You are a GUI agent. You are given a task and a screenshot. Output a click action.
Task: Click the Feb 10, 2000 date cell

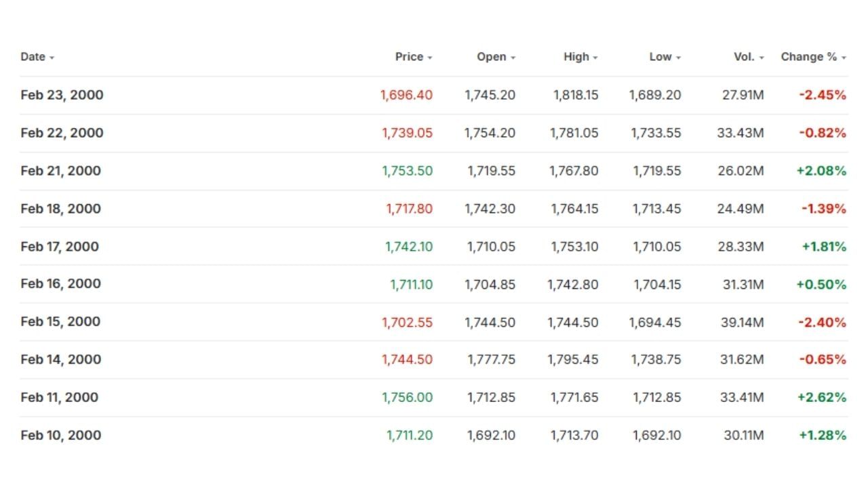[61, 435]
